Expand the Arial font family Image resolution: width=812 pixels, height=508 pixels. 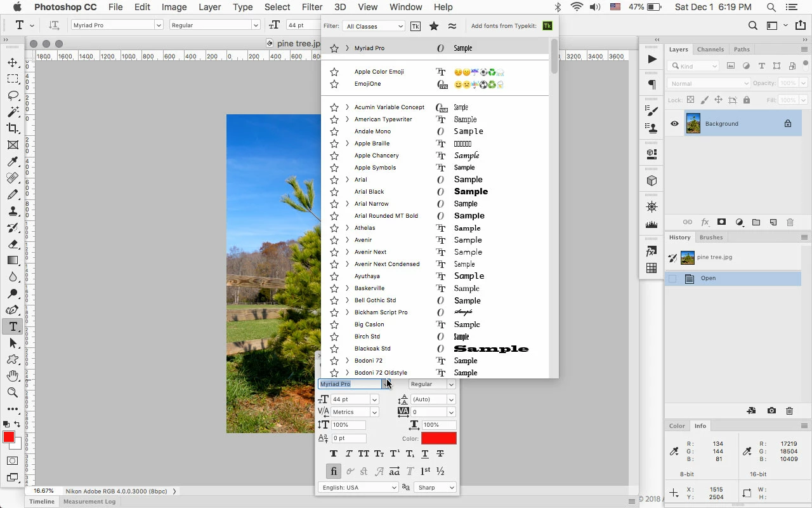pyautogui.click(x=347, y=180)
